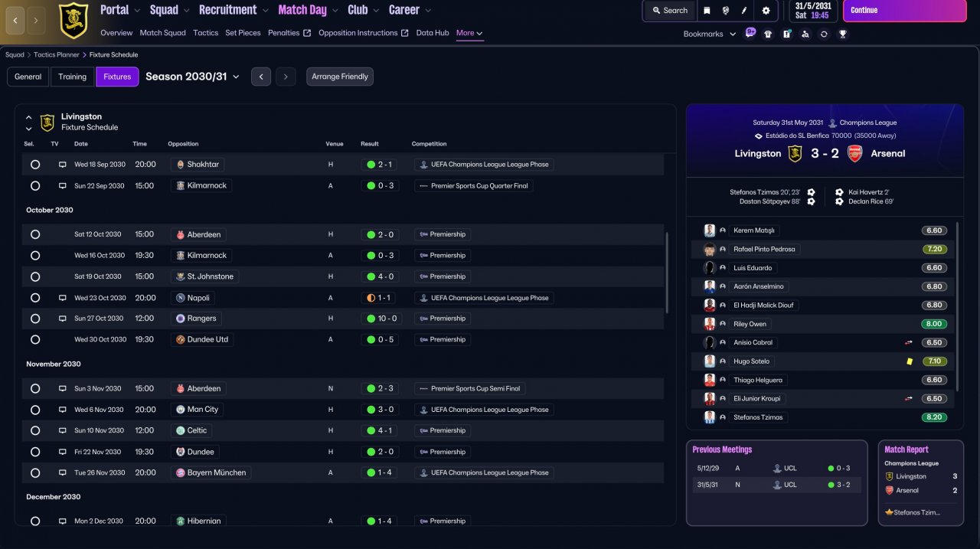The width and height of the screenshot is (980, 549).
Task: Go forward with the right arrow
Action: [36, 21]
